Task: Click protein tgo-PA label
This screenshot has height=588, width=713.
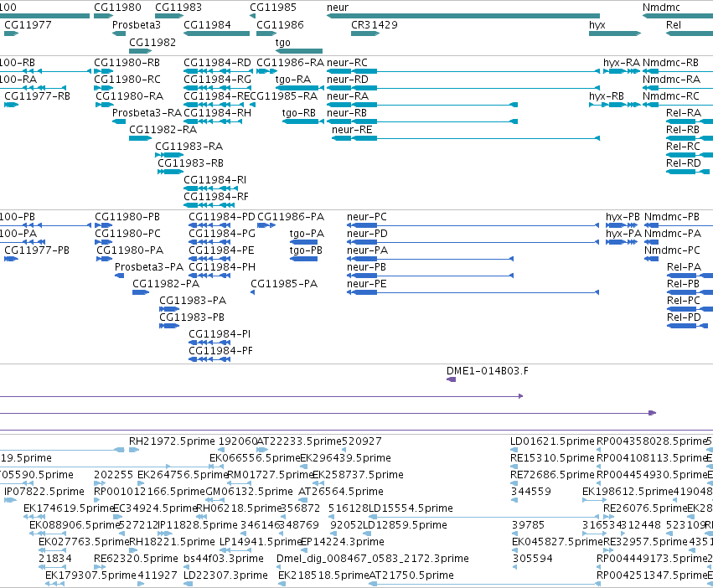Action: 307,234
